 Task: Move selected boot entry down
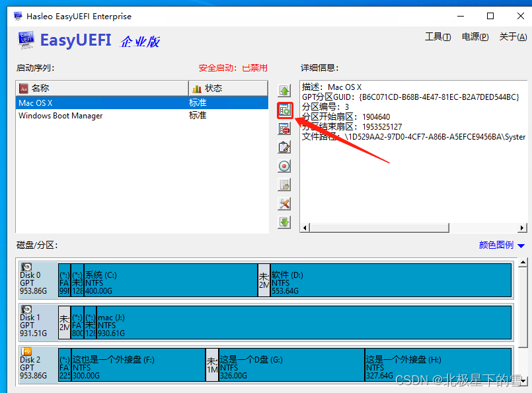pos(284,222)
